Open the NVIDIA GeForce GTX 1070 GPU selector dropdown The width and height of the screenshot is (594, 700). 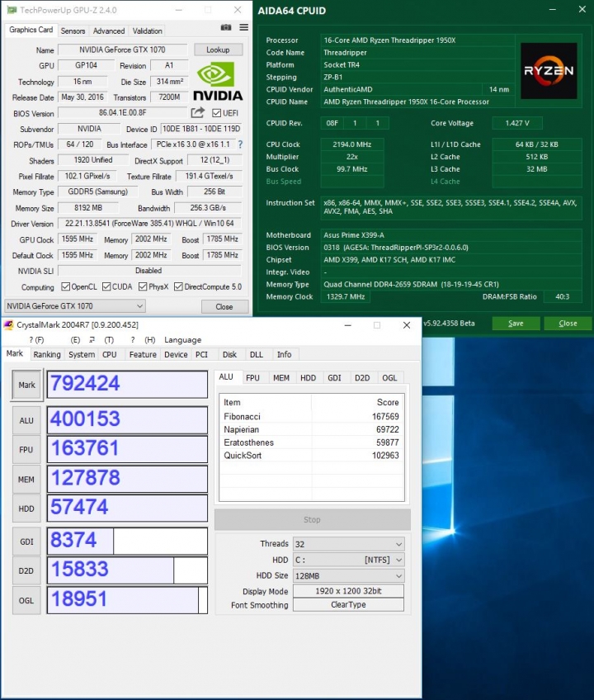75,305
